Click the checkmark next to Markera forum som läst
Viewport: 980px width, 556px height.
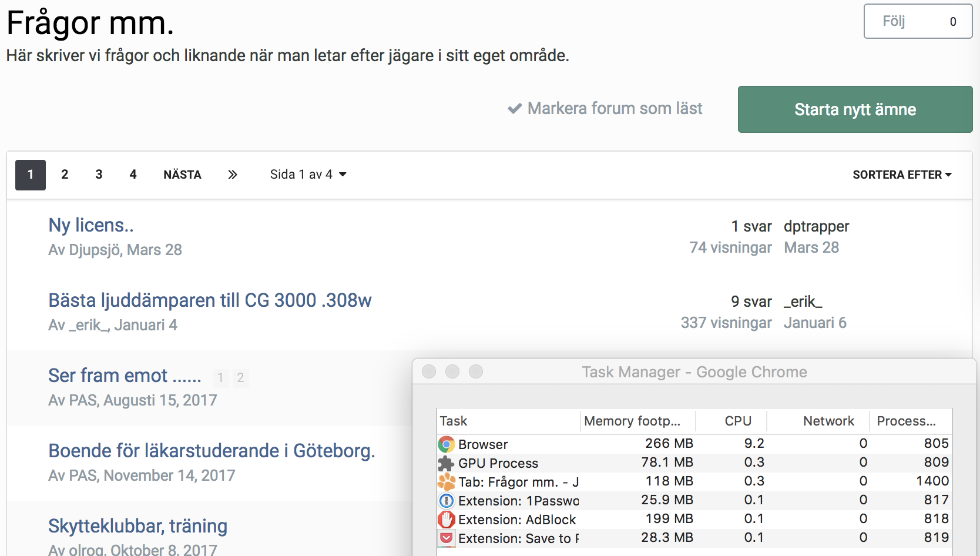515,109
